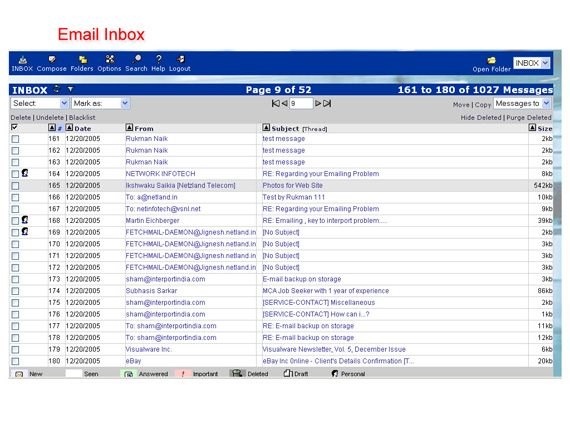Refresh the INBOX using reload icon

57,89
